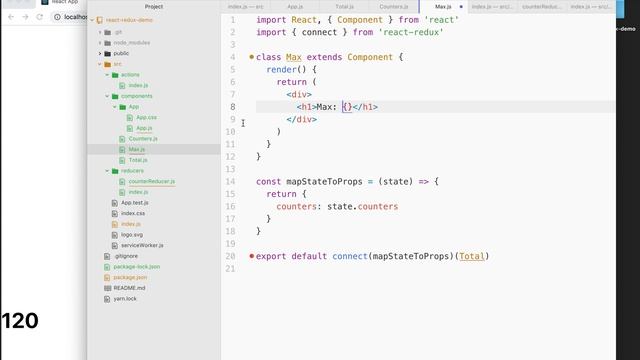Collapse the react-redux-demo root chevron

pyautogui.click(x=92, y=20)
